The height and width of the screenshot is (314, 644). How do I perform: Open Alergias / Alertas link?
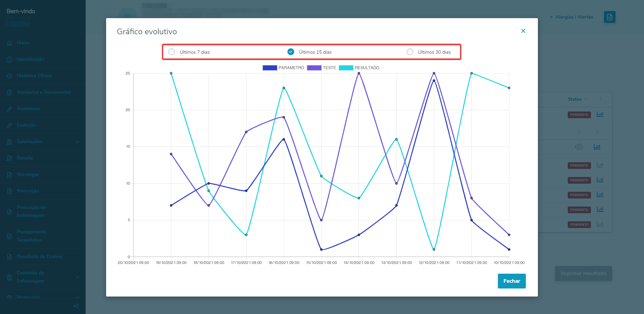pyautogui.click(x=571, y=17)
